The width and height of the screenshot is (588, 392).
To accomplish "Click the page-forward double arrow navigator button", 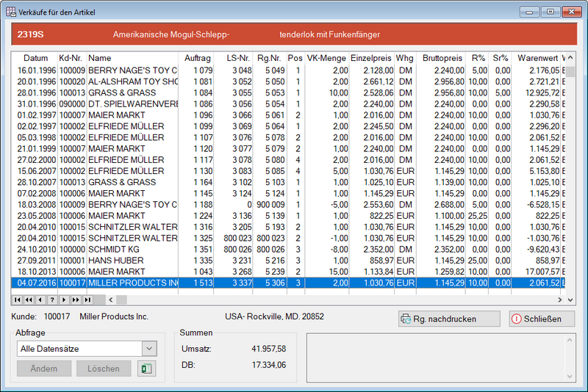I will tap(76, 300).
